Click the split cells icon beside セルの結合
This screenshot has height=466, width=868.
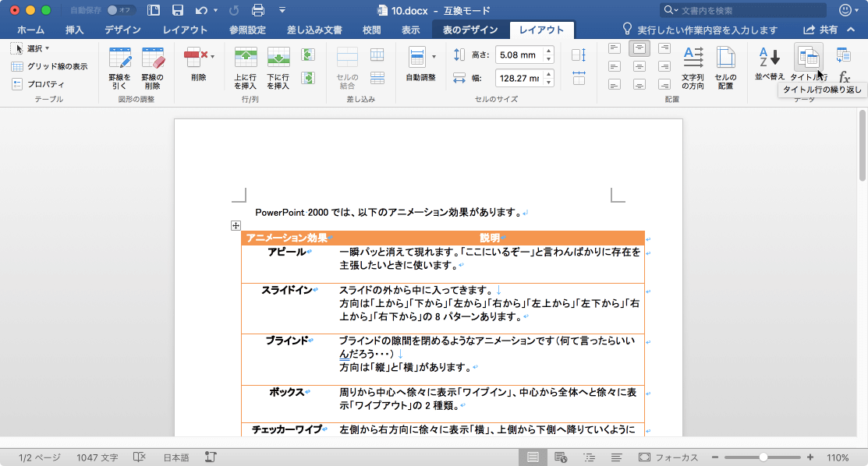click(377, 55)
